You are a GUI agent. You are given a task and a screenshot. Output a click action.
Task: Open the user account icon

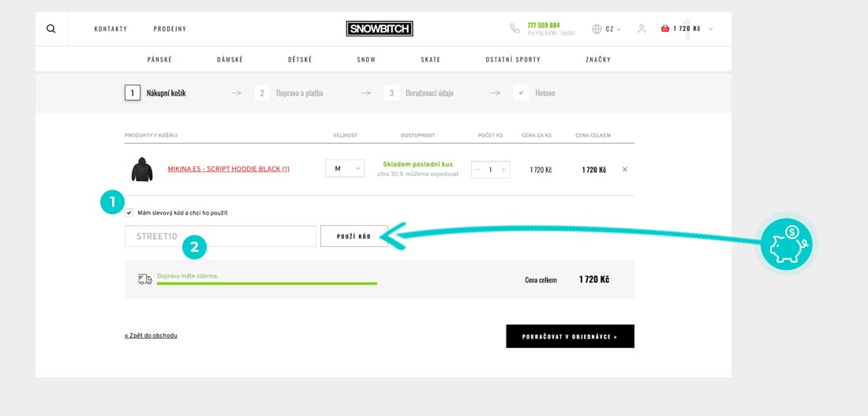pyautogui.click(x=642, y=28)
